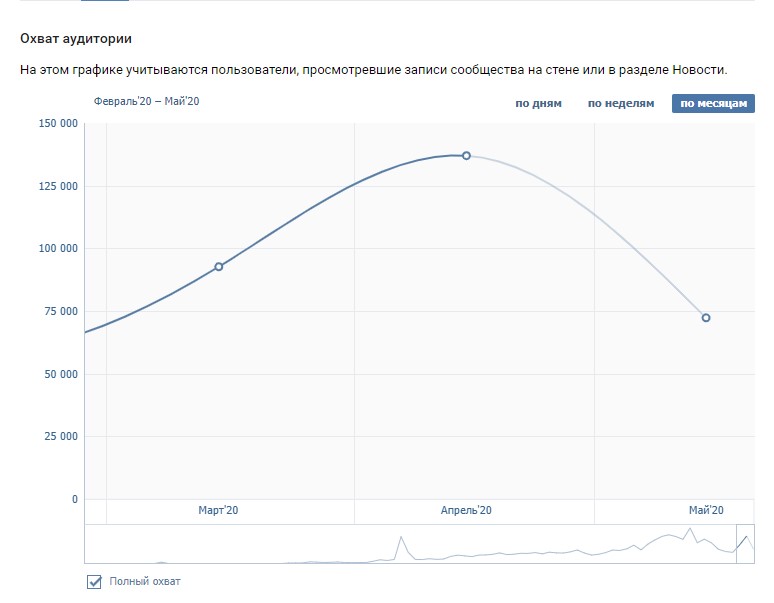Select the March data point on curve
Screen dimensions: 774x603
tap(219, 267)
